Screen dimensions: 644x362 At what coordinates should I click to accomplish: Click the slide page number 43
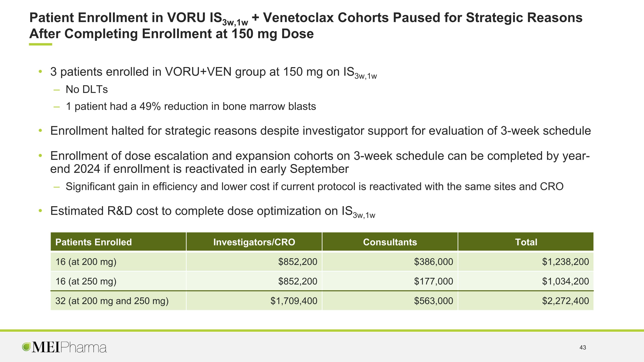583,347
